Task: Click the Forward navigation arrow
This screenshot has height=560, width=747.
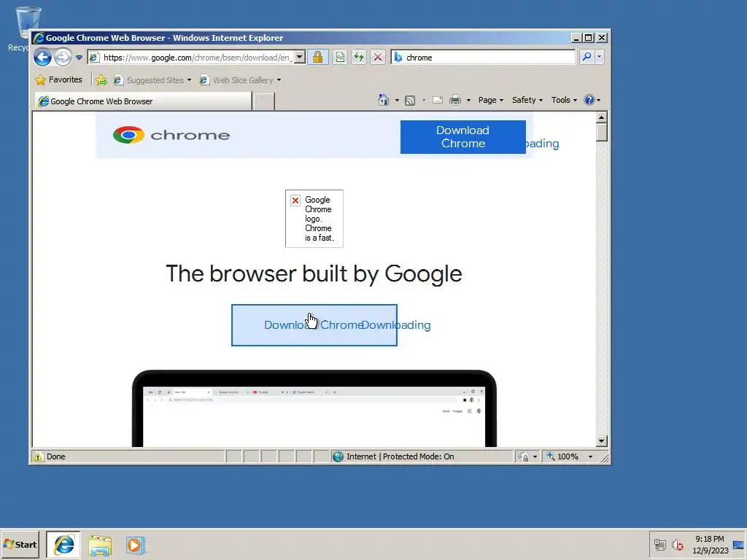Action: (x=63, y=58)
